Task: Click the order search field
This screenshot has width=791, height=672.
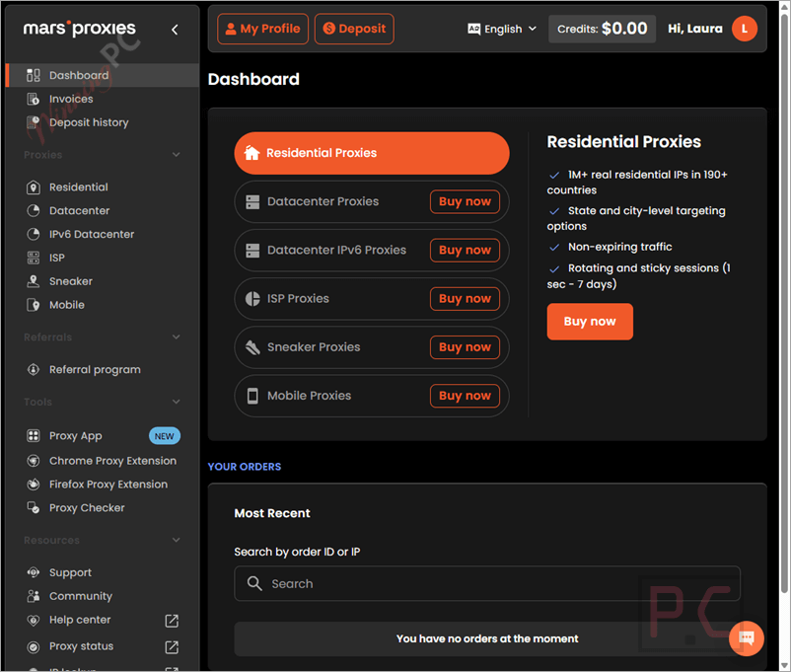Action: pos(487,583)
